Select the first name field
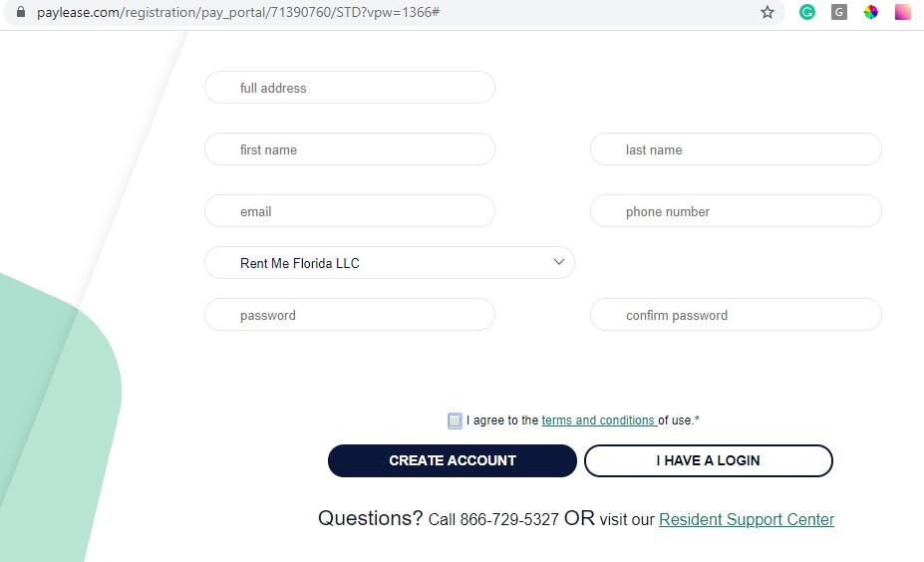The height and width of the screenshot is (562, 924). [350, 149]
